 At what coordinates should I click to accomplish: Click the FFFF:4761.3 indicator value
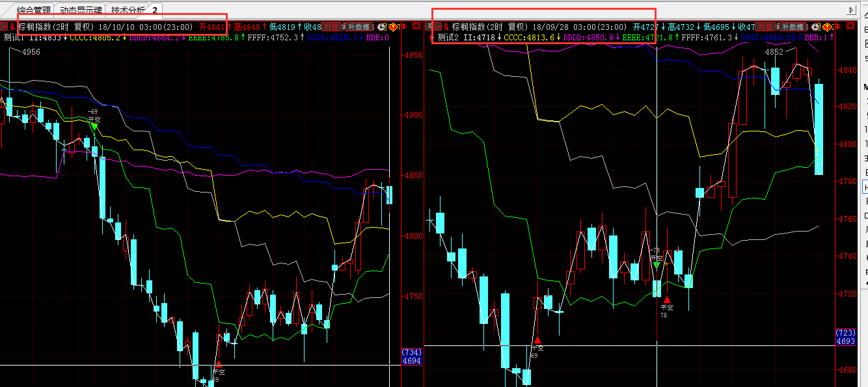point(707,38)
